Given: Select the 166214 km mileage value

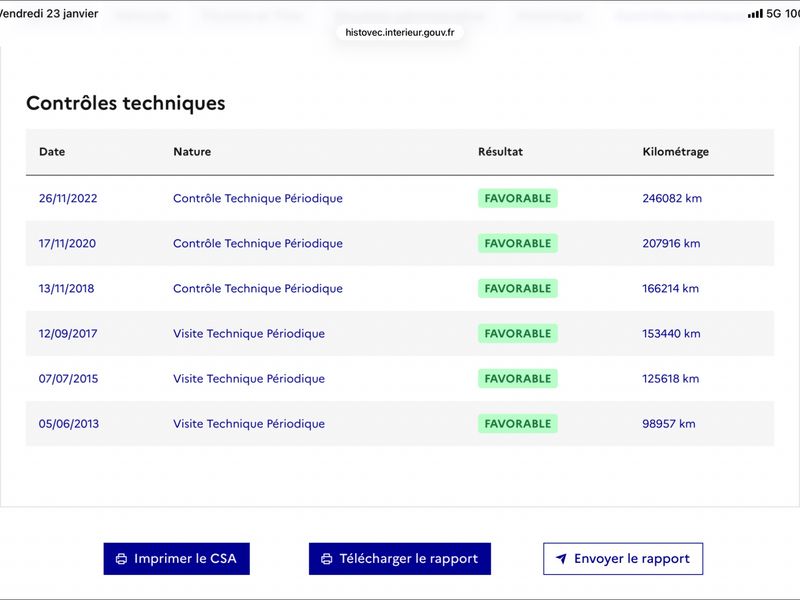Looking at the screenshot, I should click(670, 288).
